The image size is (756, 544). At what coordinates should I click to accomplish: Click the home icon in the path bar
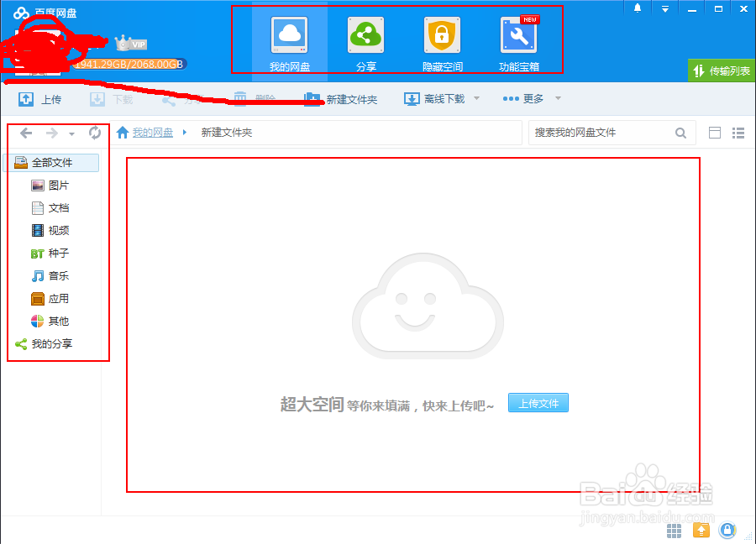[x=123, y=133]
